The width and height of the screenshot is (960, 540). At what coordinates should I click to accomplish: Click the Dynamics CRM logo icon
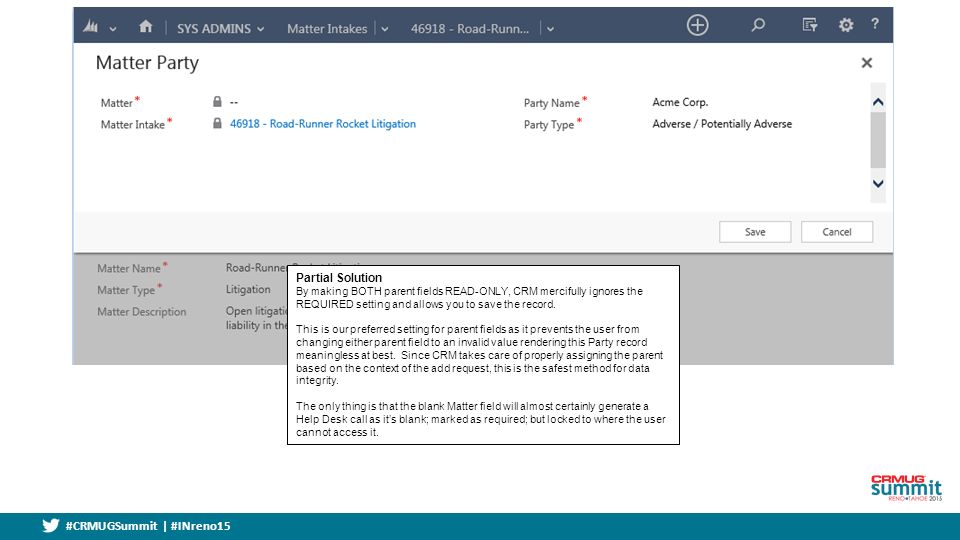pos(91,26)
